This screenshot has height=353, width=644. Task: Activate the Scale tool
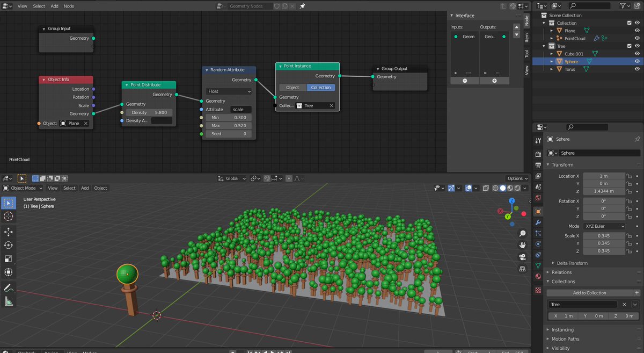click(x=9, y=258)
